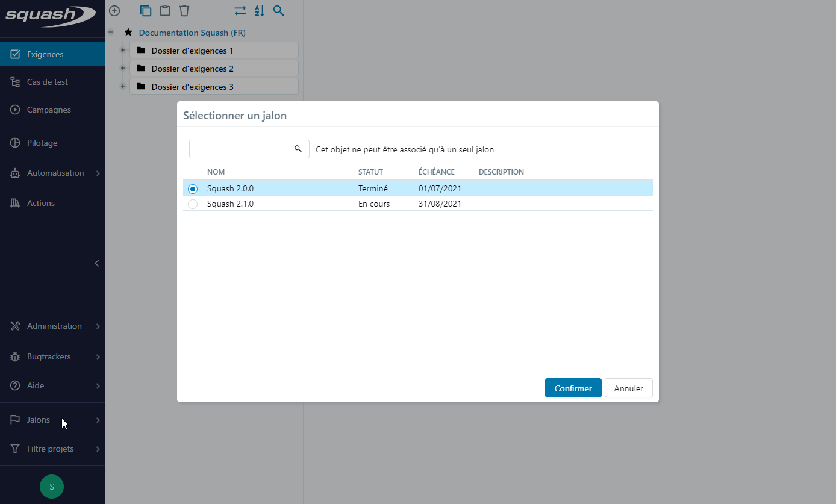
Task: Click the add (plus) icon in tree toolbar
Action: click(x=114, y=11)
